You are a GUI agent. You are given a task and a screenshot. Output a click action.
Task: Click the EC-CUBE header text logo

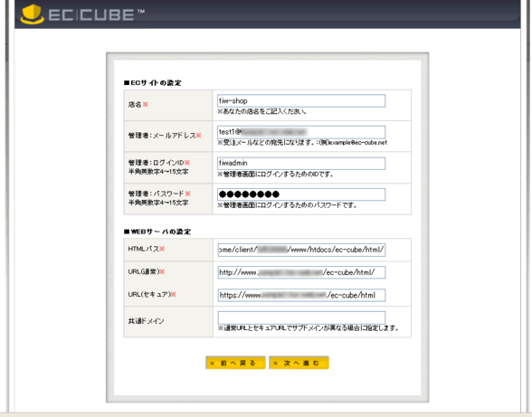pyautogui.click(x=96, y=15)
